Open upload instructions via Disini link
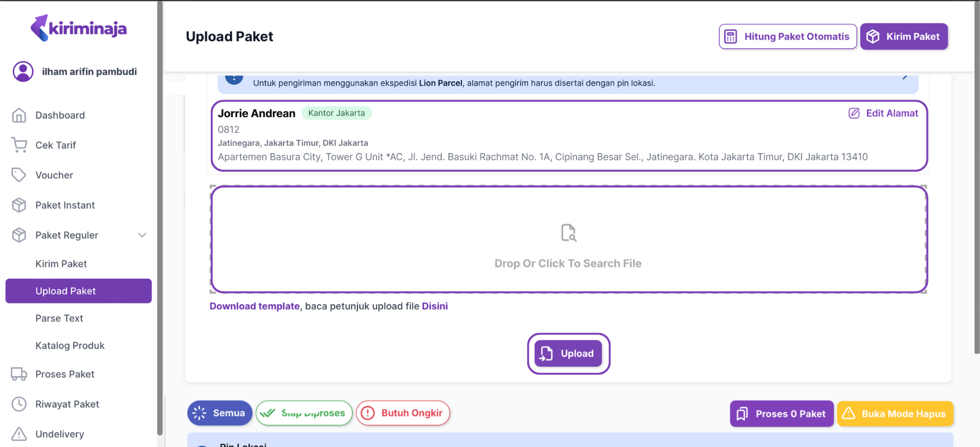The height and width of the screenshot is (447, 980). 435,306
